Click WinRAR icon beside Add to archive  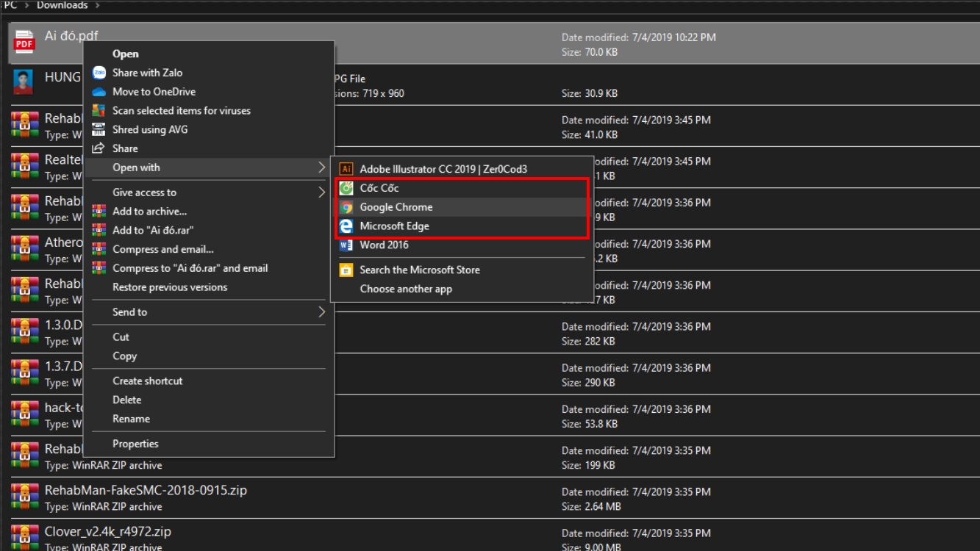coord(99,212)
